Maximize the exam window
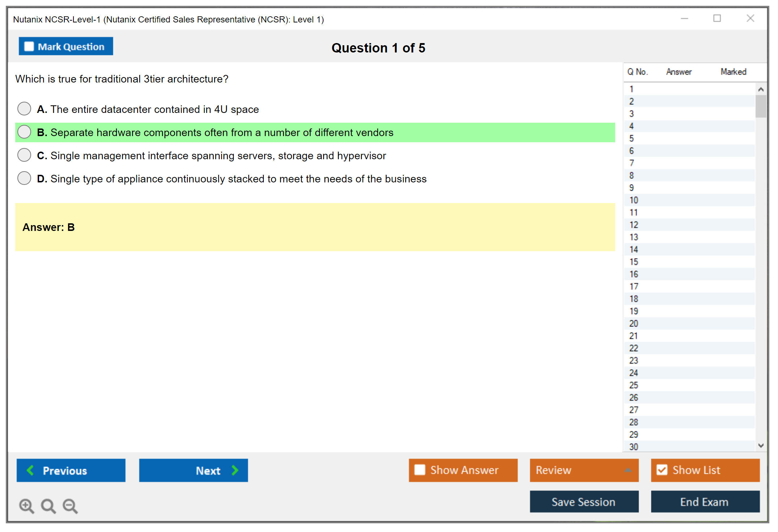The height and width of the screenshot is (532, 778). pyautogui.click(x=717, y=18)
